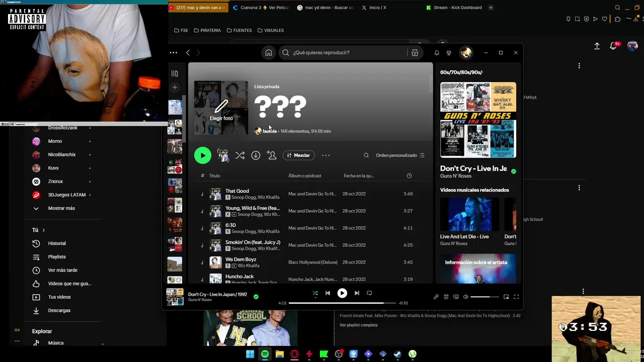Open Orden personalizado sort dropdown

(400, 155)
